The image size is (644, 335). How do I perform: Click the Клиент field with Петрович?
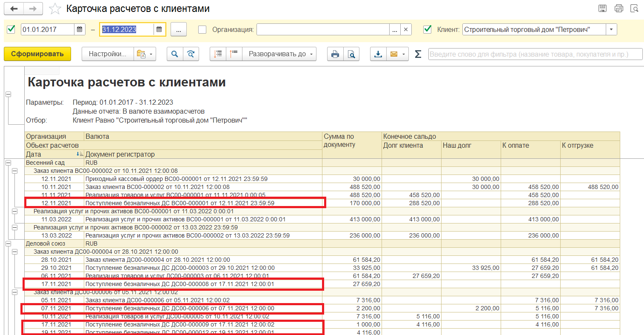tap(534, 29)
